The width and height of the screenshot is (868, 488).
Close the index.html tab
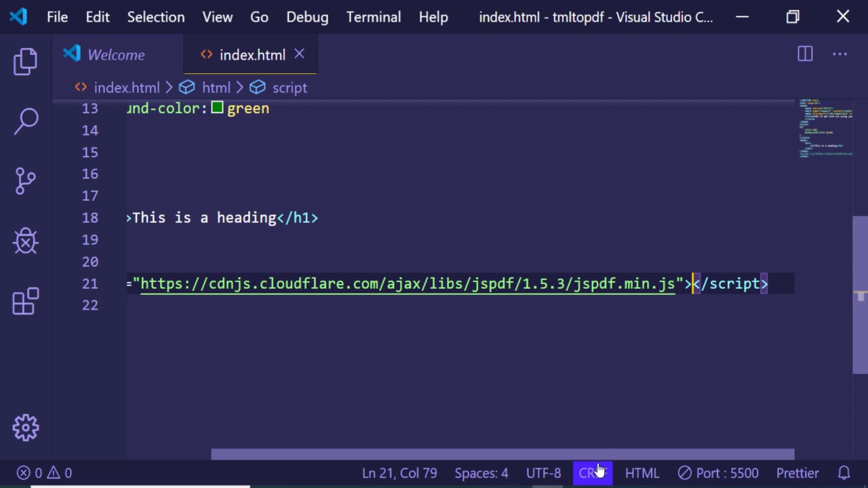click(299, 54)
